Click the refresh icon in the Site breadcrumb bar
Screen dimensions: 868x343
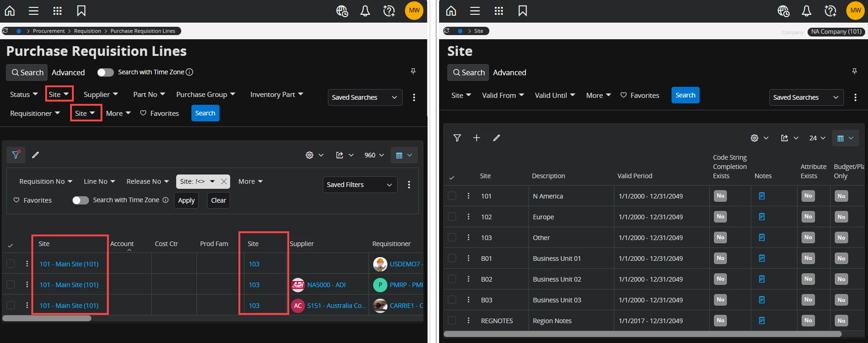(446, 31)
